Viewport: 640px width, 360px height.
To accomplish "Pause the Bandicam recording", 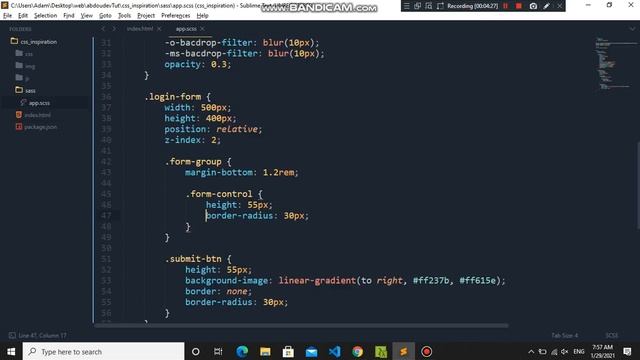I will 505,6.
